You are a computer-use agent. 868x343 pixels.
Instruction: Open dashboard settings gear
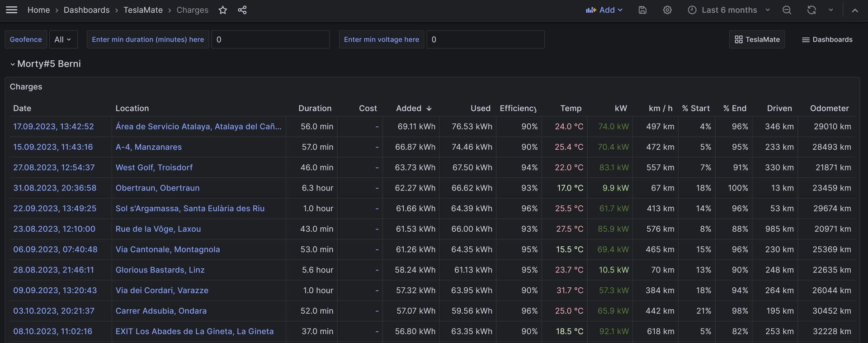click(667, 10)
